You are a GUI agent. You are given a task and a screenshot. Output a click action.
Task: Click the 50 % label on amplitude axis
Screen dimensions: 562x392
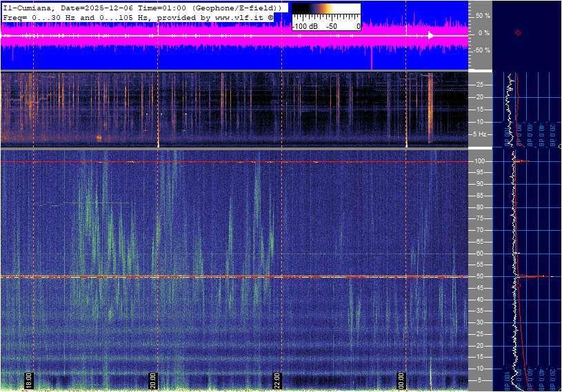(482, 15)
